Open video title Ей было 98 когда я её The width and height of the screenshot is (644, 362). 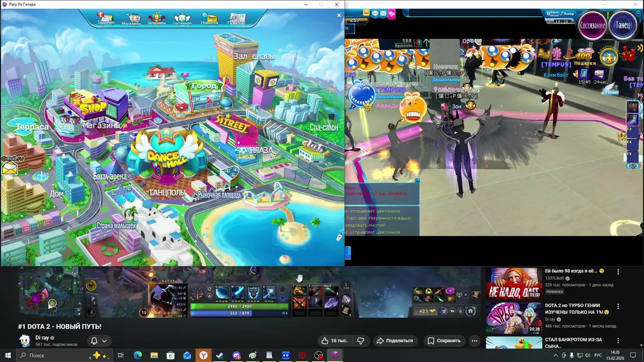(x=574, y=271)
